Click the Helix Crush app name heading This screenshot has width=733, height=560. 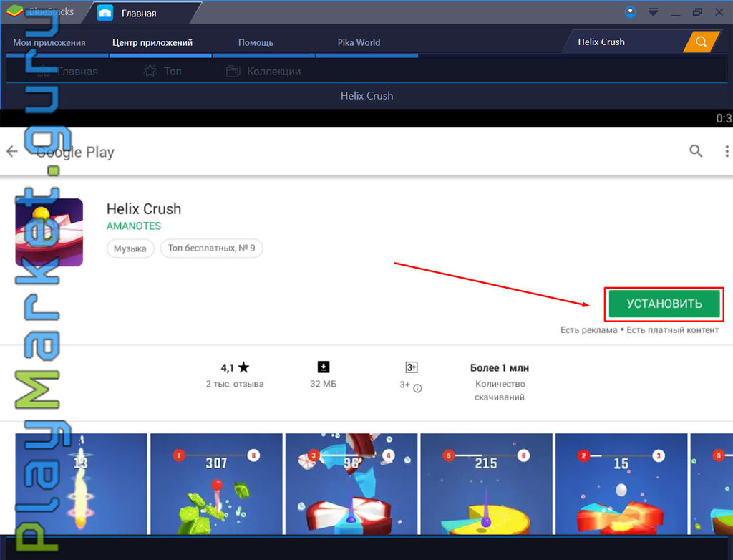(x=143, y=208)
